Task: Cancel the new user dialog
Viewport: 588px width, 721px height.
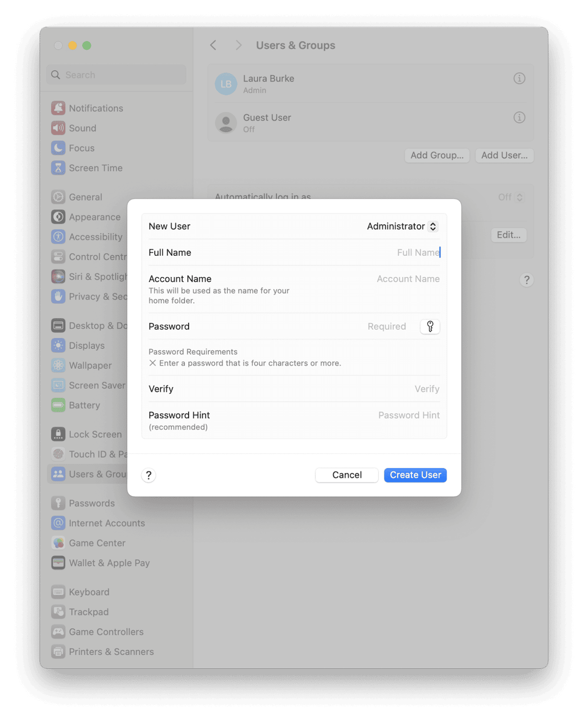Action: pos(346,475)
